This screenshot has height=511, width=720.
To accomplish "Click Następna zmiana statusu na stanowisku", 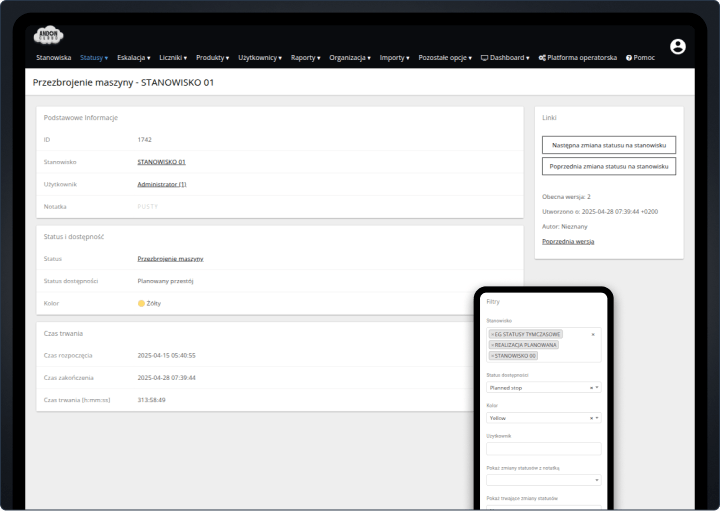I will tap(609, 145).
